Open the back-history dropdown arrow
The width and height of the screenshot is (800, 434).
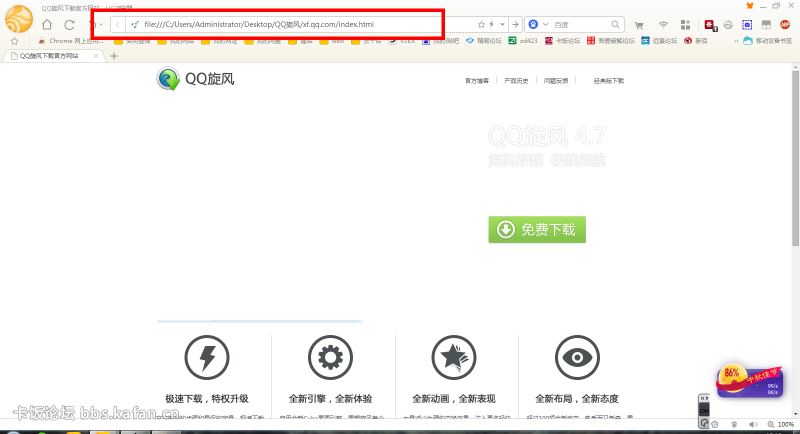pyautogui.click(x=101, y=24)
